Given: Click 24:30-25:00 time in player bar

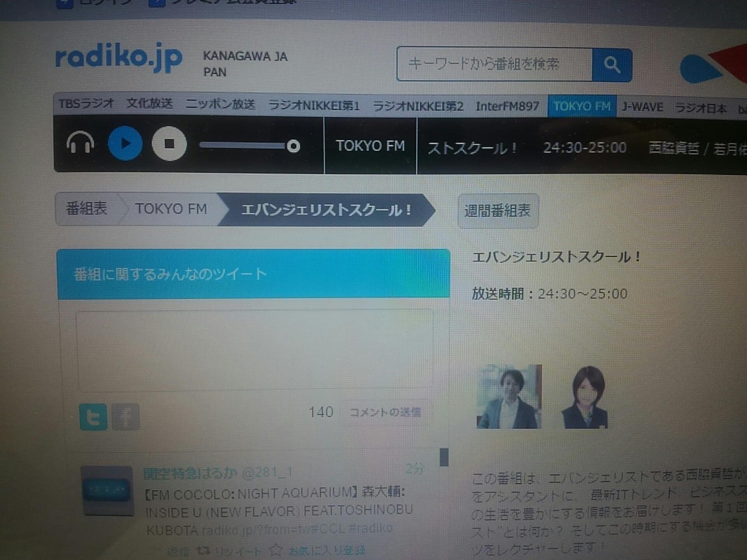Looking at the screenshot, I should coord(585,147).
